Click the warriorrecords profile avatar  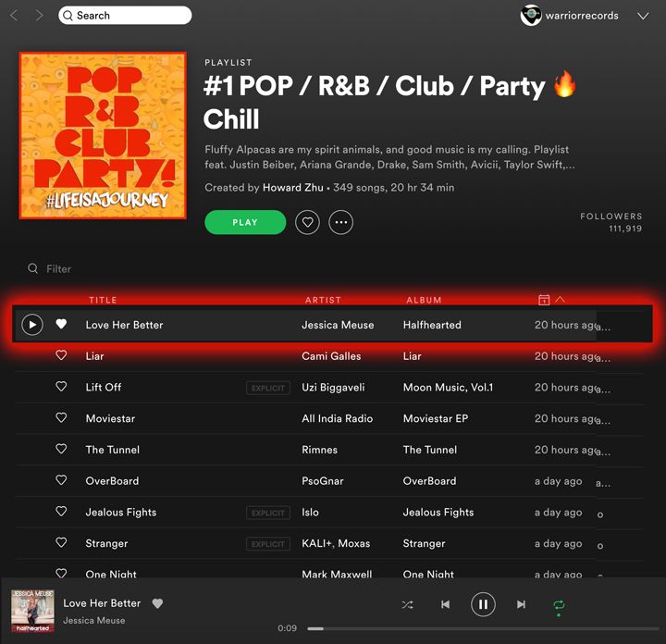[x=531, y=16]
